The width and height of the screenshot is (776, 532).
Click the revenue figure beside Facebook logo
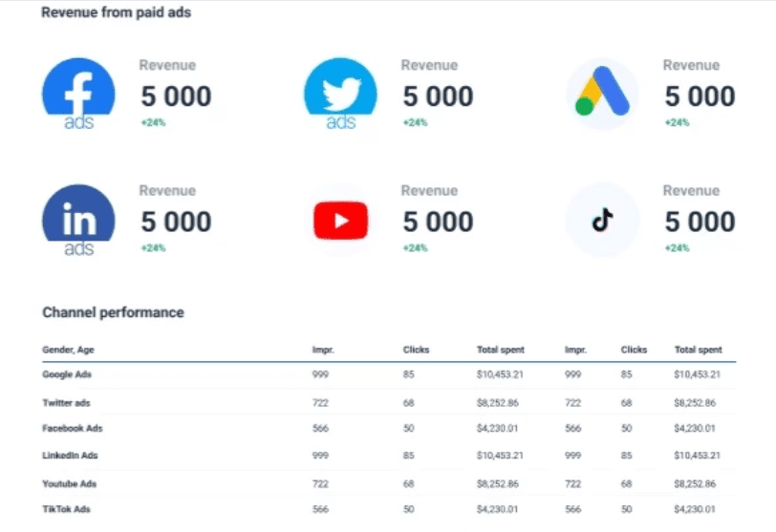(x=176, y=96)
